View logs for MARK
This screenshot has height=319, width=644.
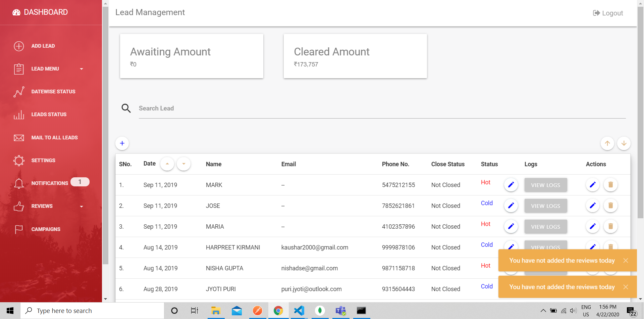coord(546,185)
